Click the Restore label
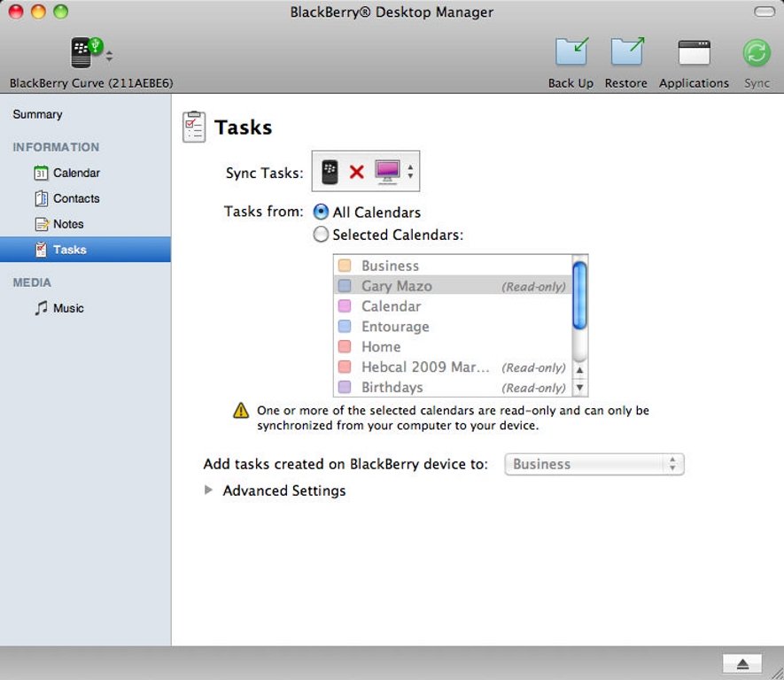The width and height of the screenshot is (784, 680). [626, 83]
